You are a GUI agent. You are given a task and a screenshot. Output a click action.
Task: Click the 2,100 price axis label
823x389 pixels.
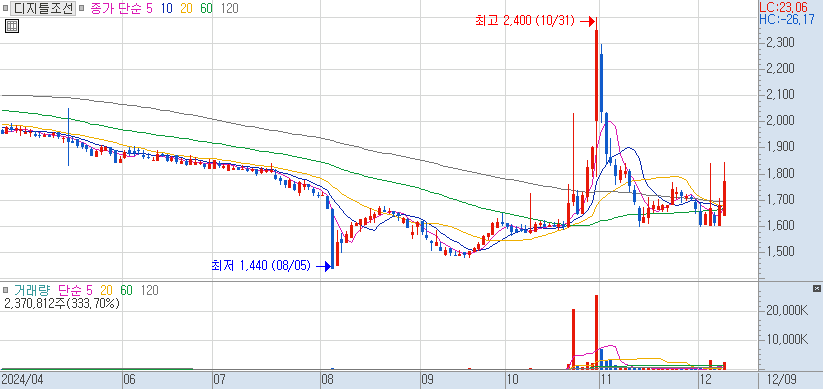tap(779, 94)
